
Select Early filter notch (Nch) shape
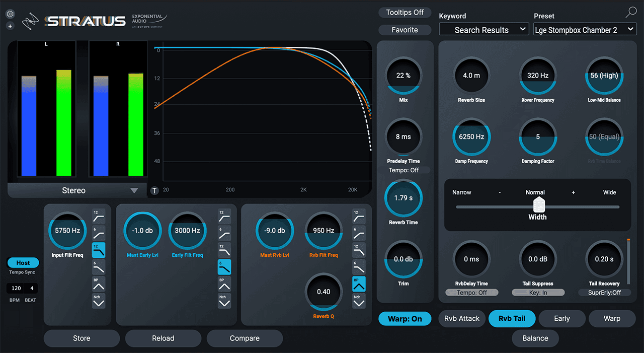tap(224, 301)
